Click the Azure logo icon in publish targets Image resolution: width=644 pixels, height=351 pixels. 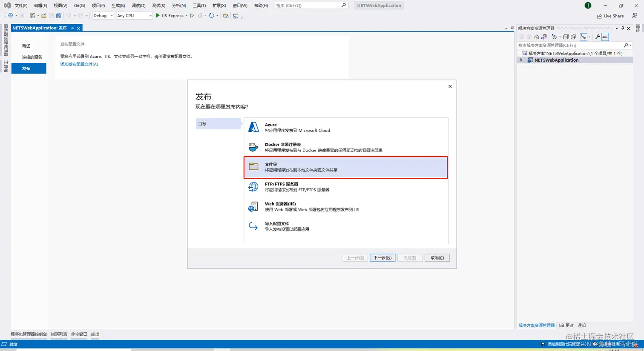click(x=253, y=127)
